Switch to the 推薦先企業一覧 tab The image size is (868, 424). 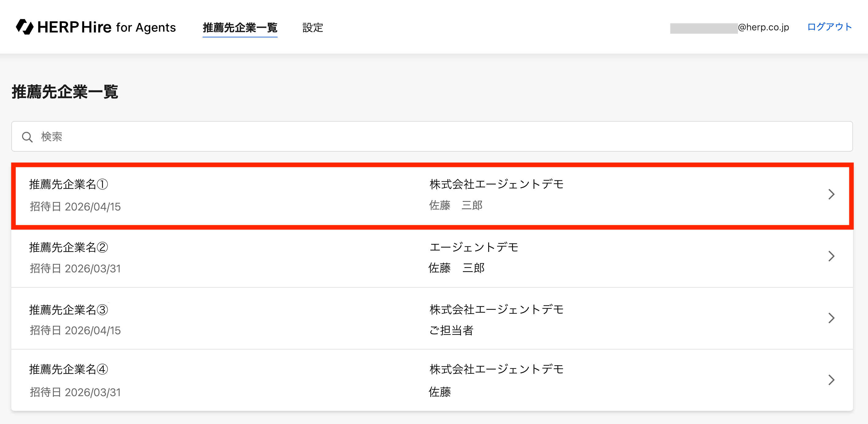pos(240,28)
